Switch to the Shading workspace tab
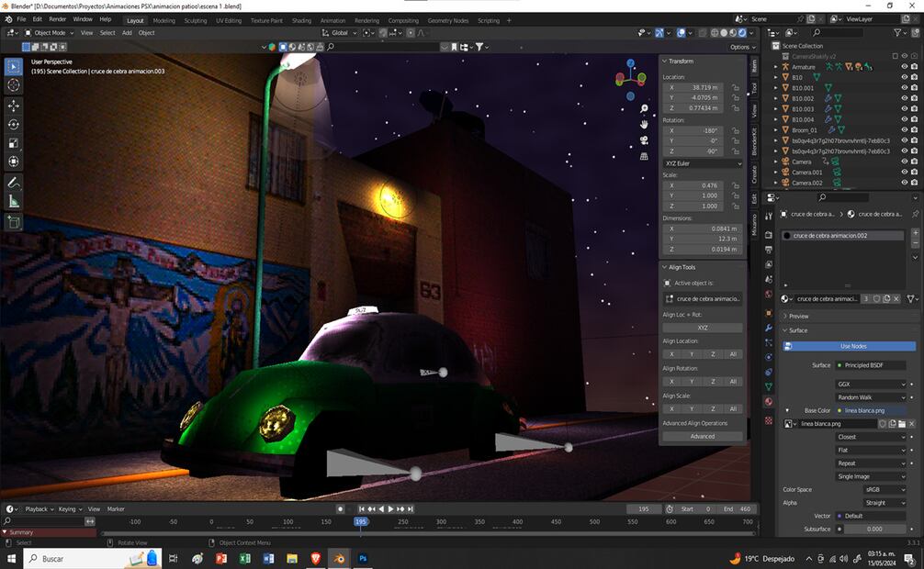 coord(300,20)
